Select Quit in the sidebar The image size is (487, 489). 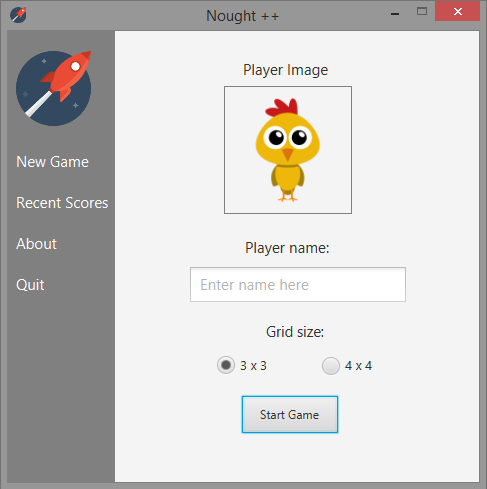click(30, 285)
